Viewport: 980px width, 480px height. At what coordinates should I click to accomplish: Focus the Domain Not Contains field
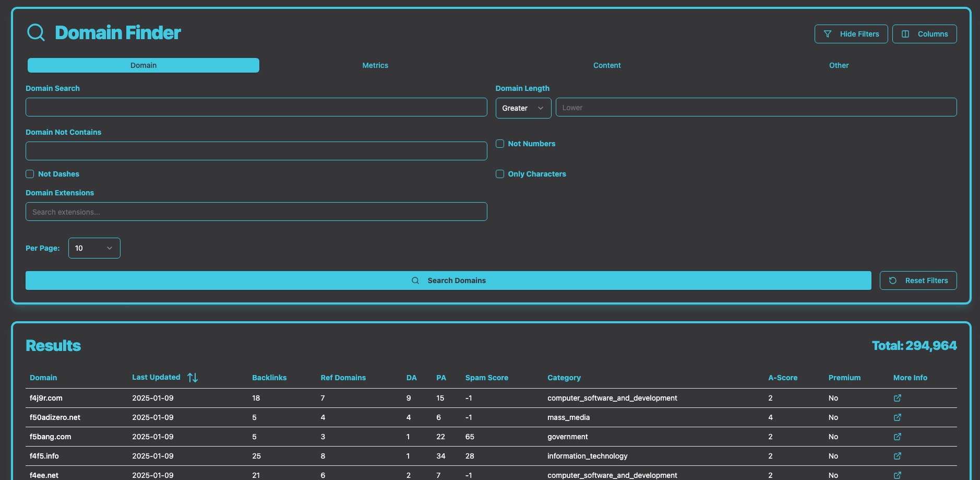click(256, 151)
